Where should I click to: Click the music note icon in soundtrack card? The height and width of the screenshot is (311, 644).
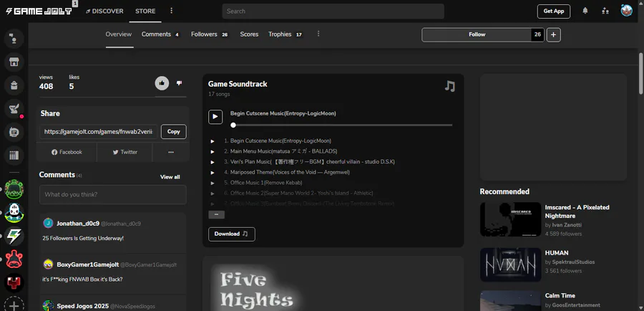[x=450, y=86]
